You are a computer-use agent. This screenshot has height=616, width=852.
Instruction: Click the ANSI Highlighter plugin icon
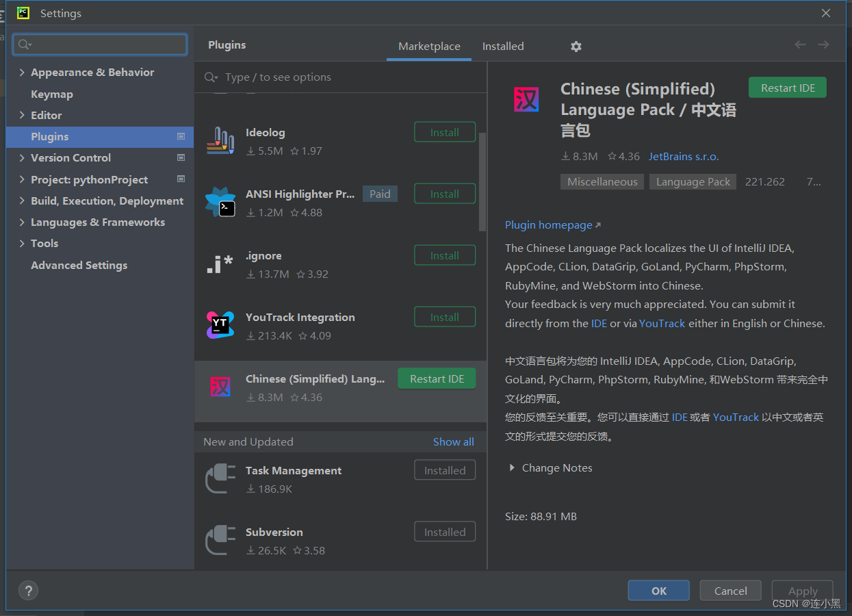(x=220, y=202)
